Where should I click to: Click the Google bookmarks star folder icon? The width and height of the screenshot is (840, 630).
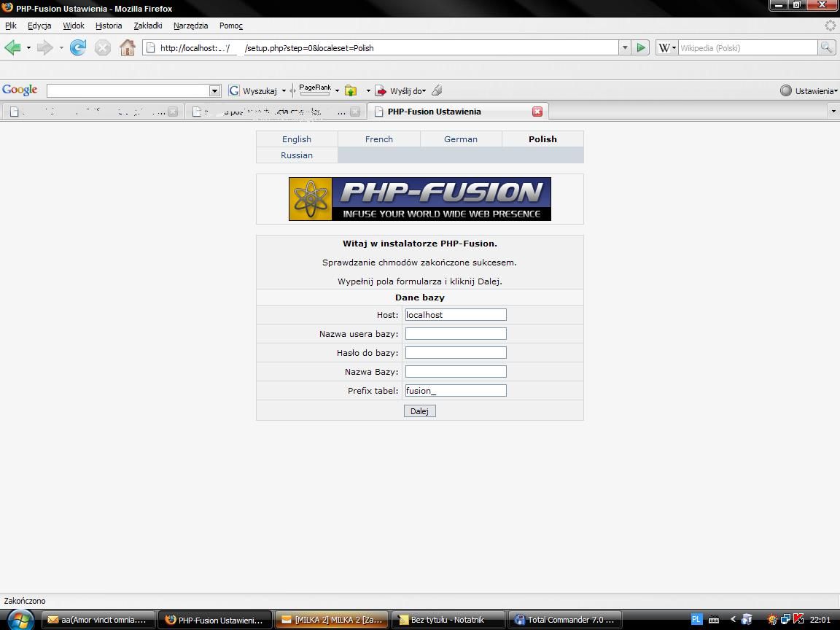pyautogui.click(x=351, y=90)
